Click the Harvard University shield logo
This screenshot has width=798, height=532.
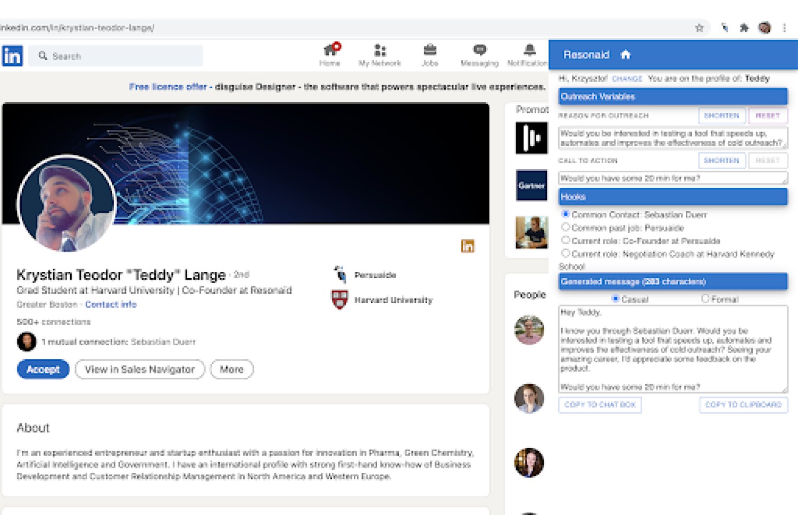click(340, 300)
